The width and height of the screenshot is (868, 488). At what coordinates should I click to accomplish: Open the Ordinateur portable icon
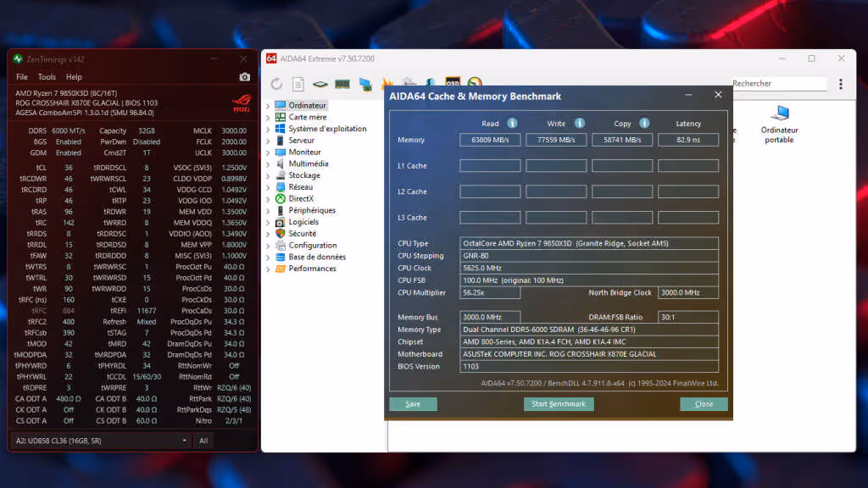click(x=779, y=124)
